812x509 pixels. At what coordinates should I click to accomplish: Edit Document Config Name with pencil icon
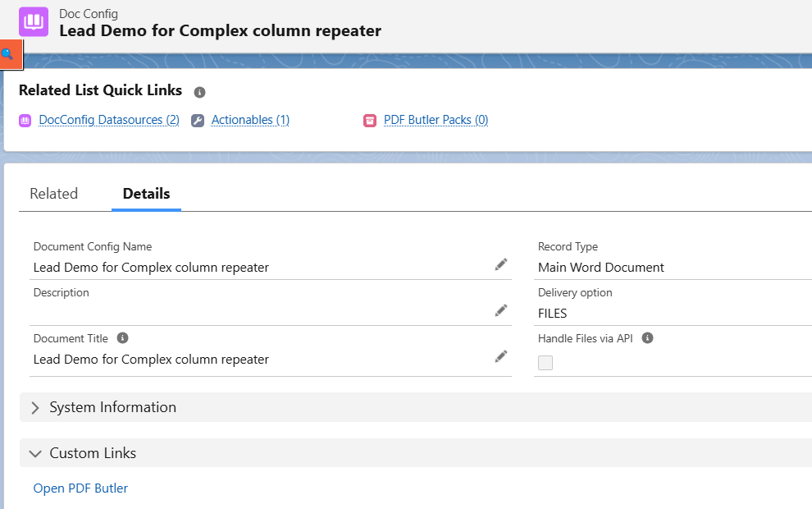click(501, 265)
